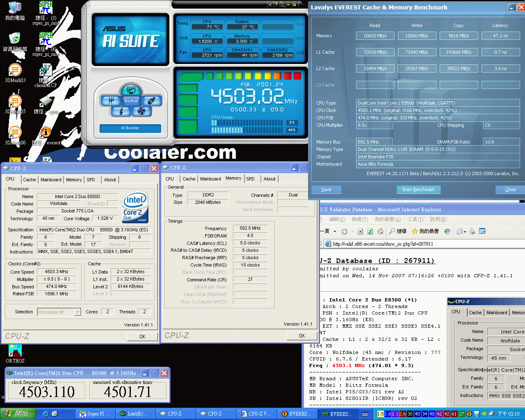Viewport: 525px width, 420px height.
Task: Click the IE Stop red X icon
Action: (x=360, y=231)
